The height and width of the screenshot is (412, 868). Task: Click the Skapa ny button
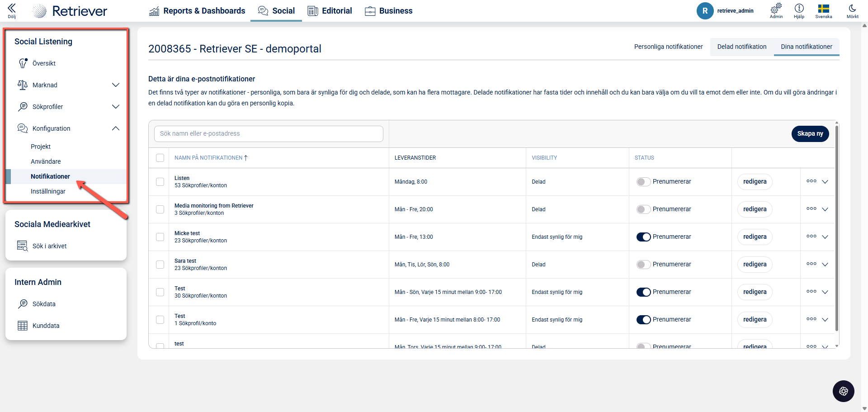point(810,134)
